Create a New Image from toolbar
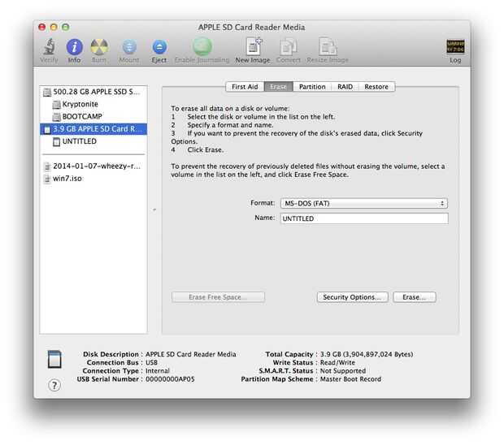The width and height of the screenshot is (504, 445). (254, 46)
